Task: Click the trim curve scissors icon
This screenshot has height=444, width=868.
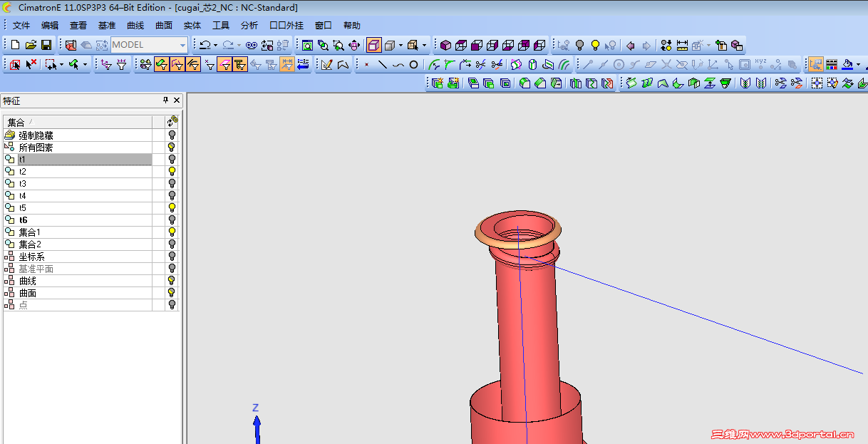Action: (481, 64)
